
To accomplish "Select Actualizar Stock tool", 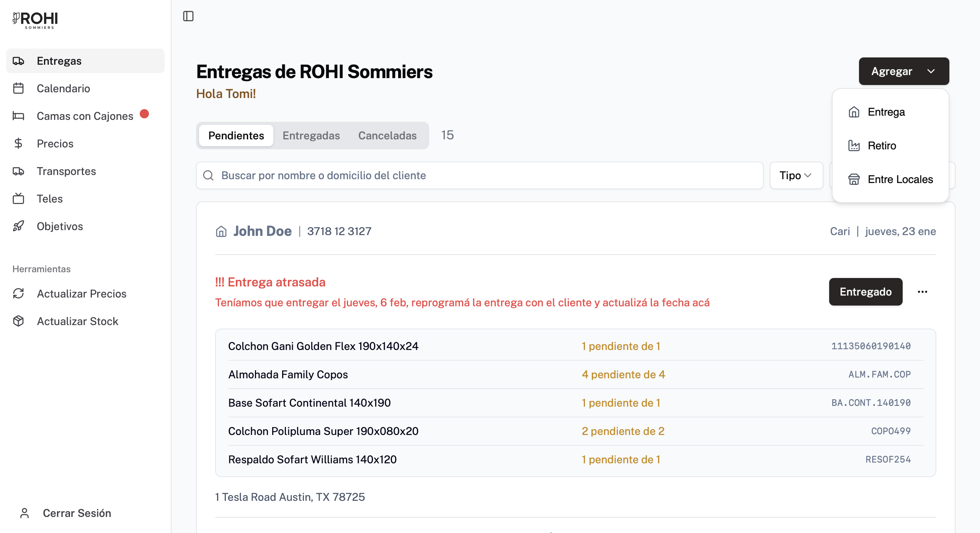I will coord(85,321).
